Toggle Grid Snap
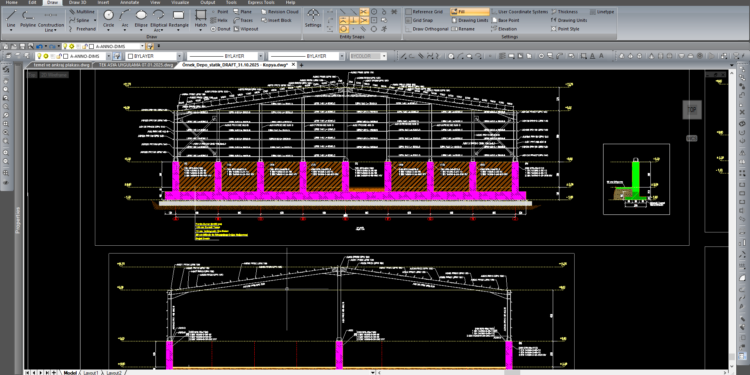Viewport: 750px width, 375px height. click(419, 20)
